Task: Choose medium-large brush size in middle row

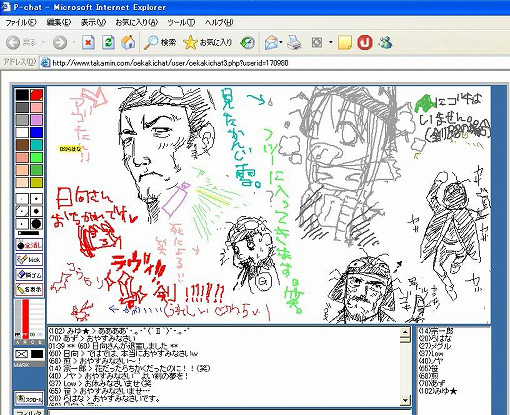Action: pos(36,211)
